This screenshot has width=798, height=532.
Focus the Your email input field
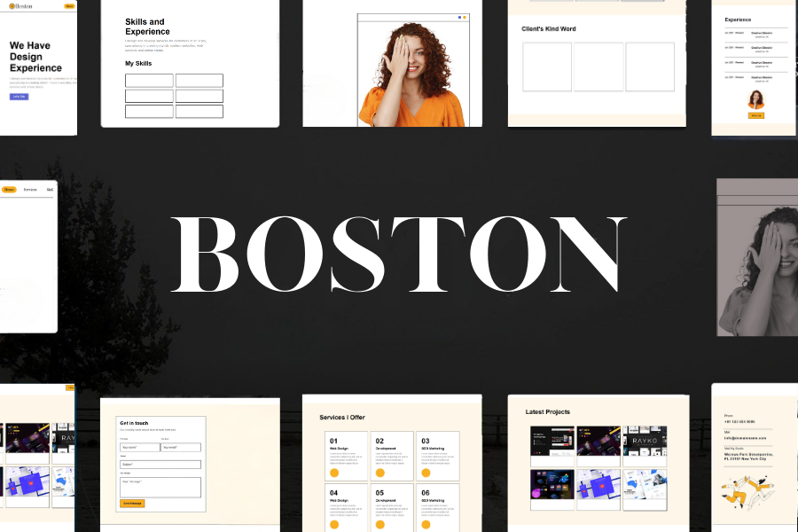(181, 447)
